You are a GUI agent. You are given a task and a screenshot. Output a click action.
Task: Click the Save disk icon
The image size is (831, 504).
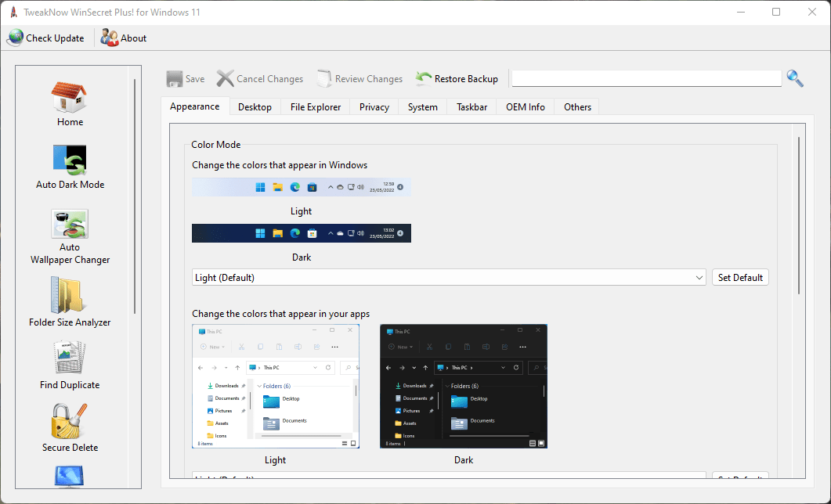(175, 79)
